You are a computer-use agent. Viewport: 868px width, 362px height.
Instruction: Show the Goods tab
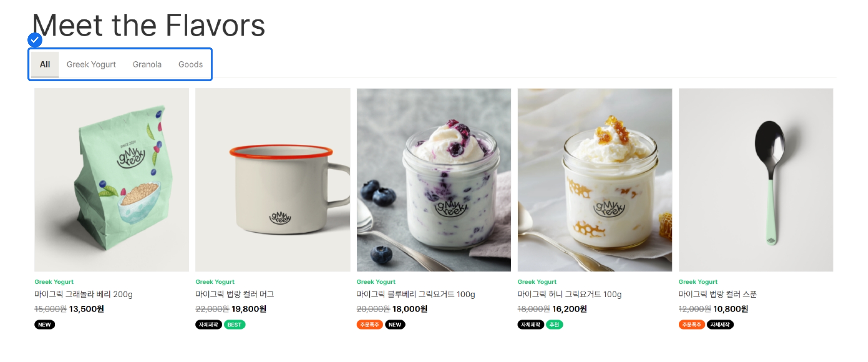[x=190, y=64]
